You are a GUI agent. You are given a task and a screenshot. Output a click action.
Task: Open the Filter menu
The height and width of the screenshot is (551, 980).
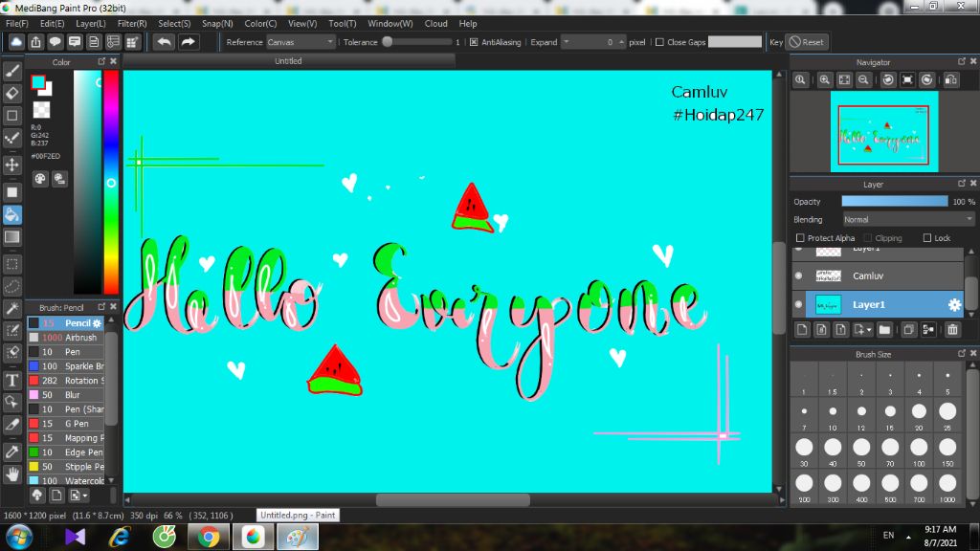(x=132, y=23)
